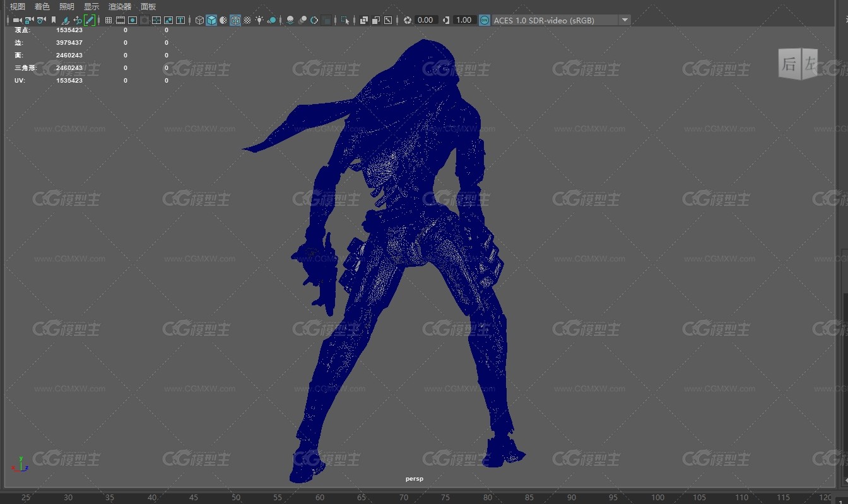Click the Isolate Select icon
This screenshot has height=504, width=848.
[344, 20]
